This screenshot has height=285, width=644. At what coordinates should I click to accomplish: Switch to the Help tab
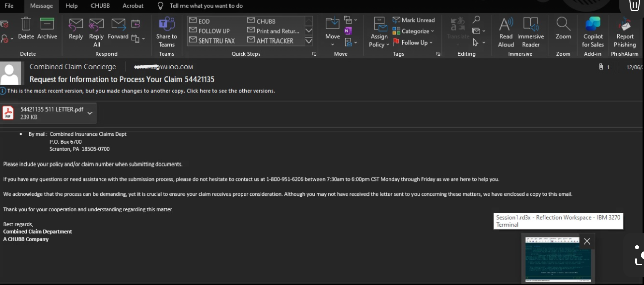pyautogui.click(x=72, y=6)
